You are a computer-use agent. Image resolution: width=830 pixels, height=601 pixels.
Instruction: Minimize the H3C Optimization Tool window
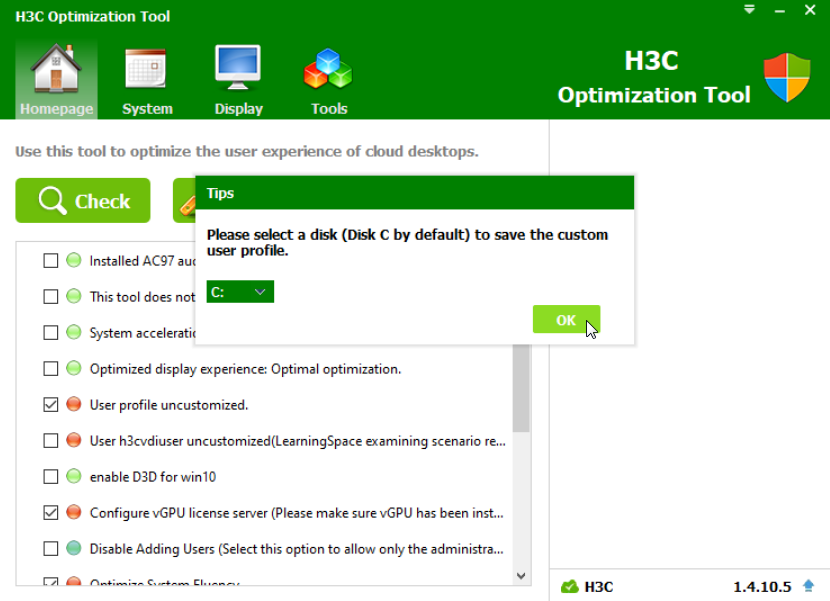click(779, 11)
